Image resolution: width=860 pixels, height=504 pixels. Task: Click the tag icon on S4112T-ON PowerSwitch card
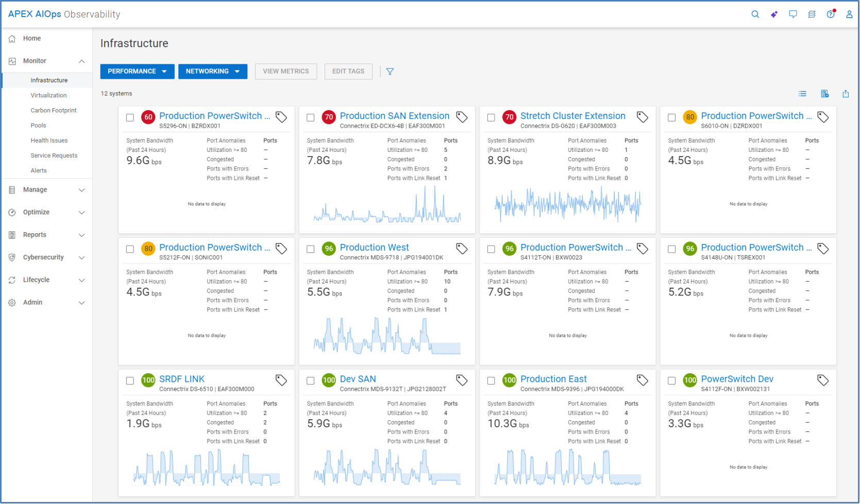pos(643,249)
